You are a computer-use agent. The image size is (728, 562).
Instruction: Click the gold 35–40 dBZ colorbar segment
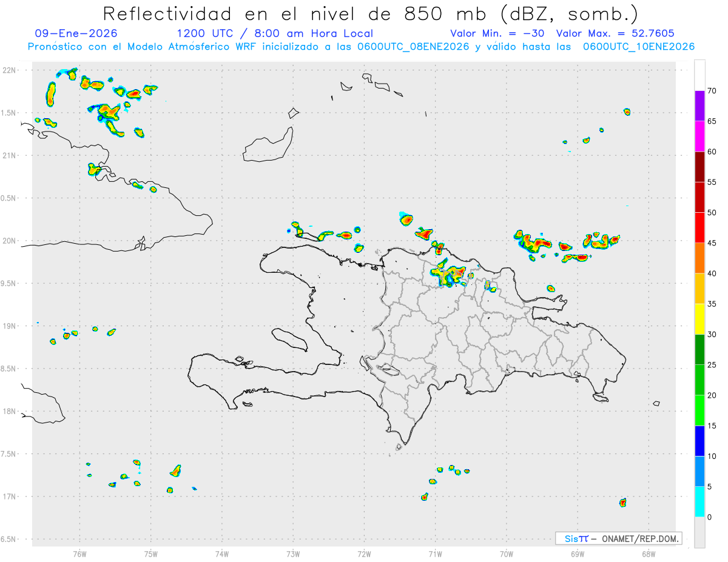pyautogui.click(x=699, y=289)
